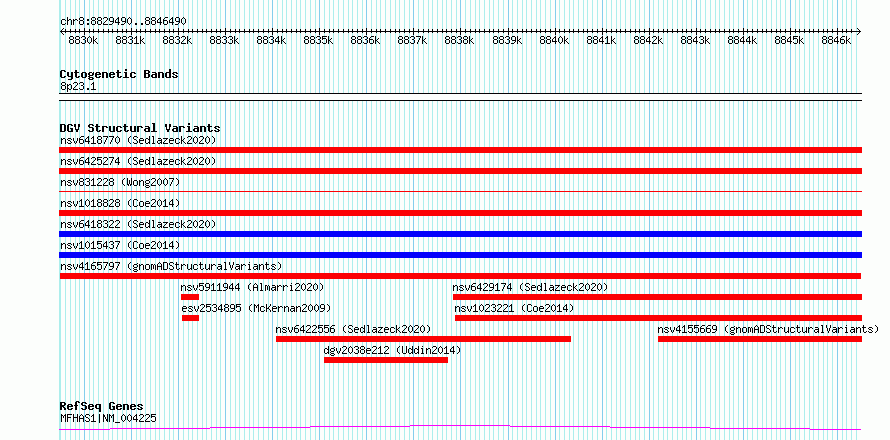This screenshot has height=440, width=890.
Task: Click the 8833k ruler tick label
Action: [x=224, y=41]
